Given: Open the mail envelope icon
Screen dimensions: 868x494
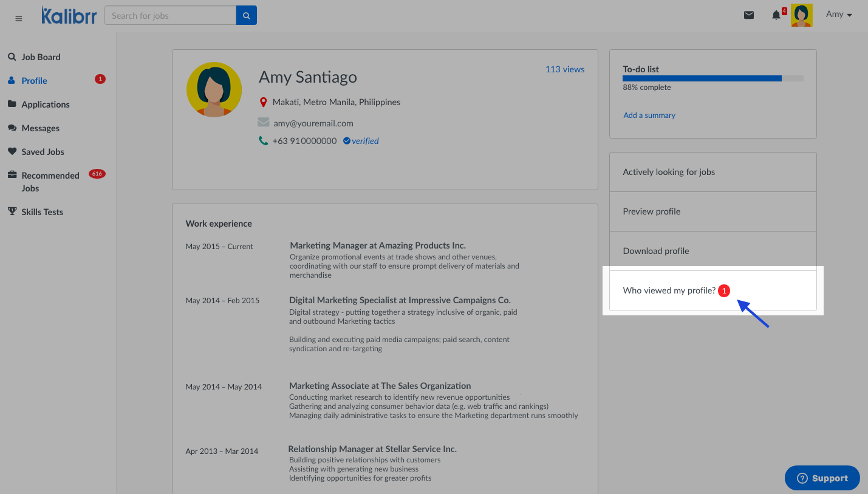Looking at the screenshot, I should pyautogui.click(x=749, y=15).
